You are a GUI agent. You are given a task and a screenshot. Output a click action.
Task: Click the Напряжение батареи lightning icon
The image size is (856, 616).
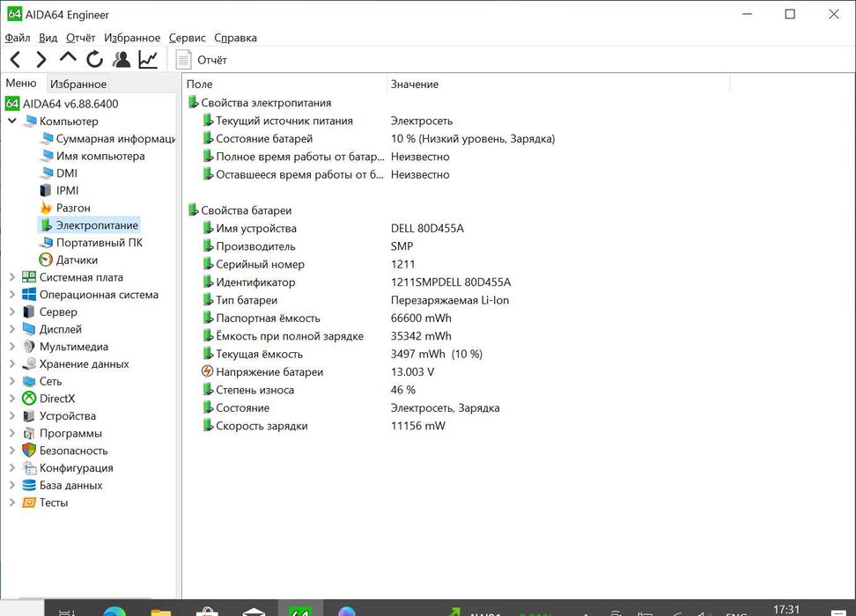click(x=208, y=371)
